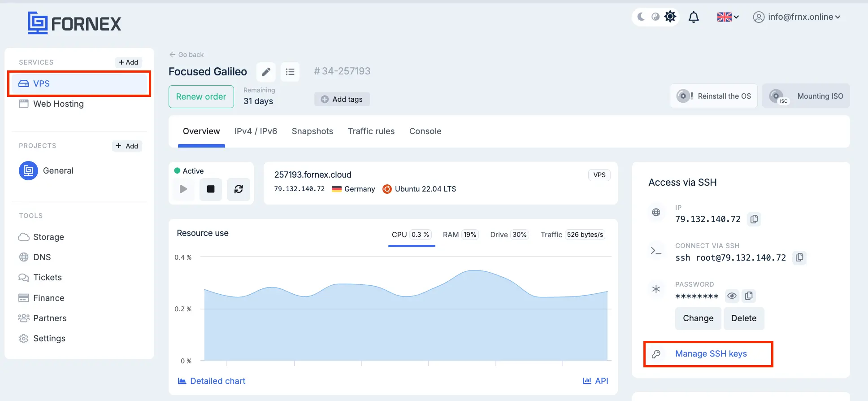The width and height of the screenshot is (868, 401).
Task: Open Finance section
Action: tap(41, 298)
